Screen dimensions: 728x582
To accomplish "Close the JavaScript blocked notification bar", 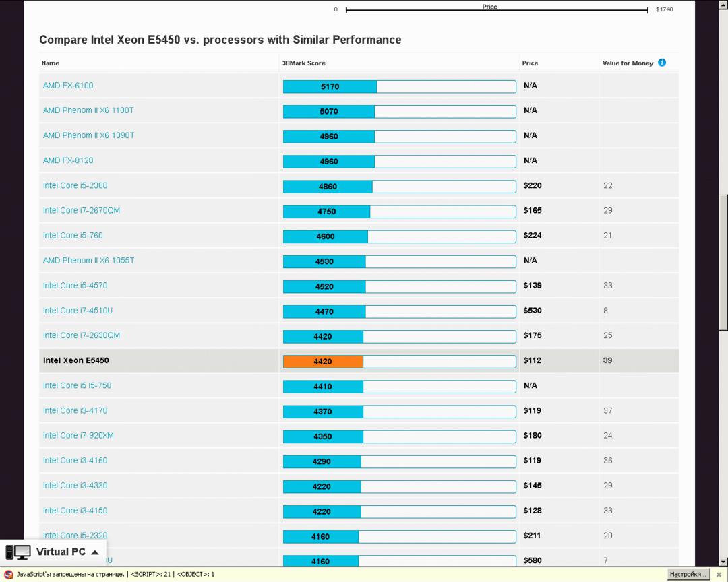I will pyautogui.click(x=719, y=575).
